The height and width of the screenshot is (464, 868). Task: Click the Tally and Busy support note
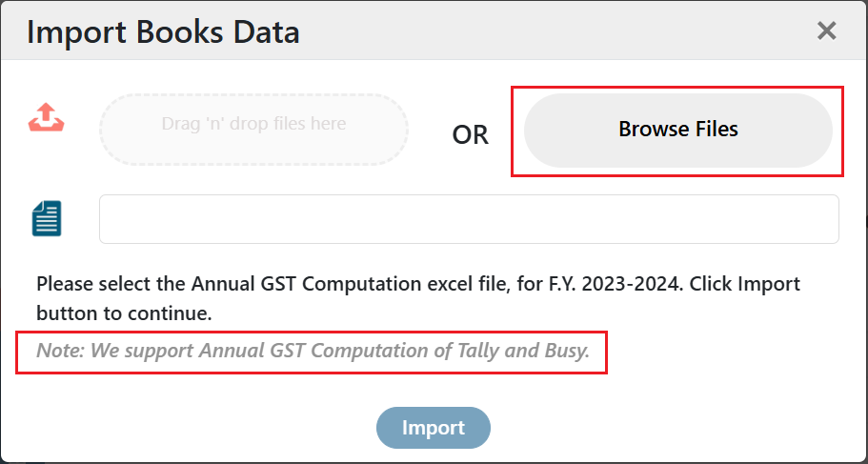[x=313, y=351]
